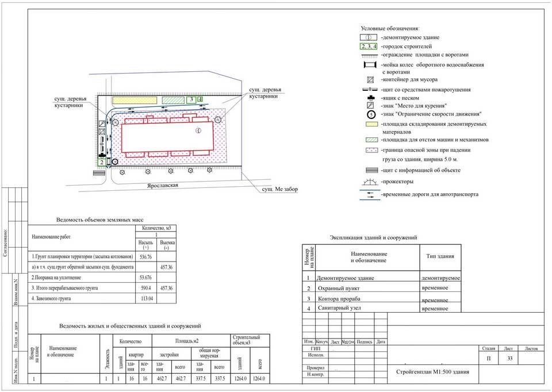The height and width of the screenshot is (392, 552).
Task: Click the trash container box in legend
Action: click(x=371, y=79)
